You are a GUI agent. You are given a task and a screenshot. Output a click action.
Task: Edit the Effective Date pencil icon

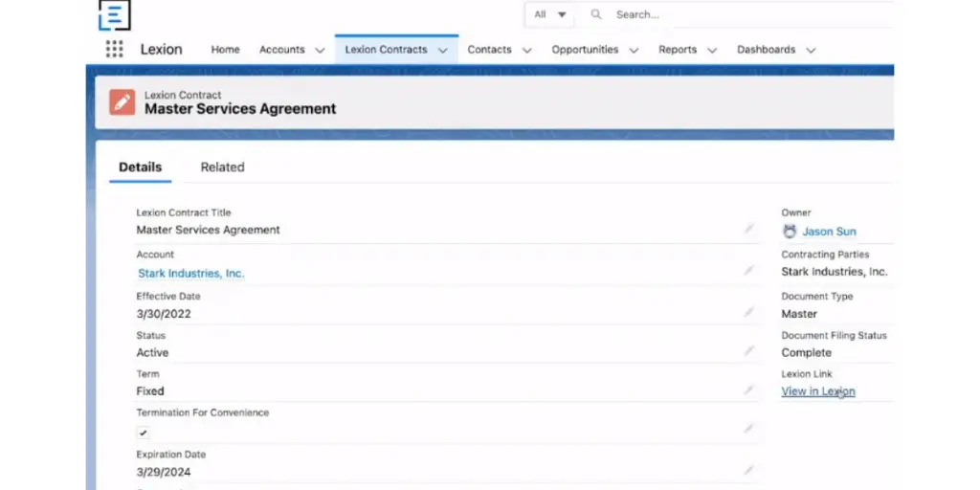(748, 312)
